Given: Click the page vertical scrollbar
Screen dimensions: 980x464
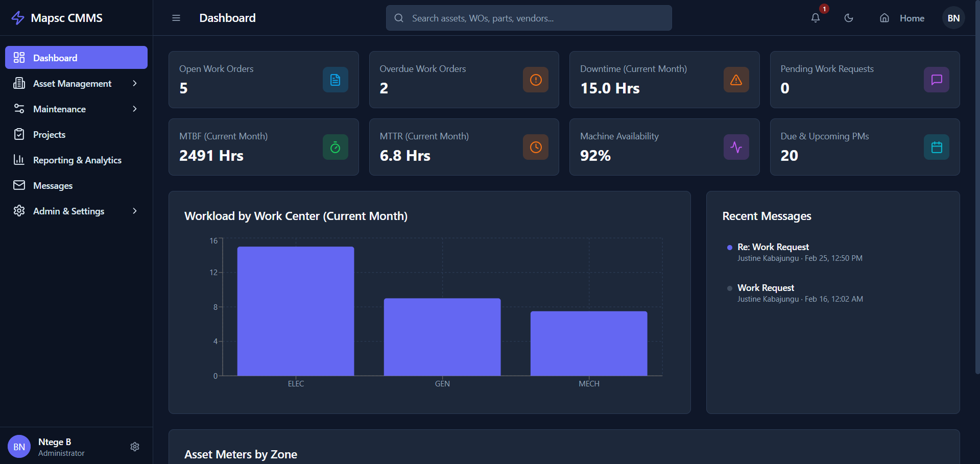Looking at the screenshot, I should (x=977, y=187).
